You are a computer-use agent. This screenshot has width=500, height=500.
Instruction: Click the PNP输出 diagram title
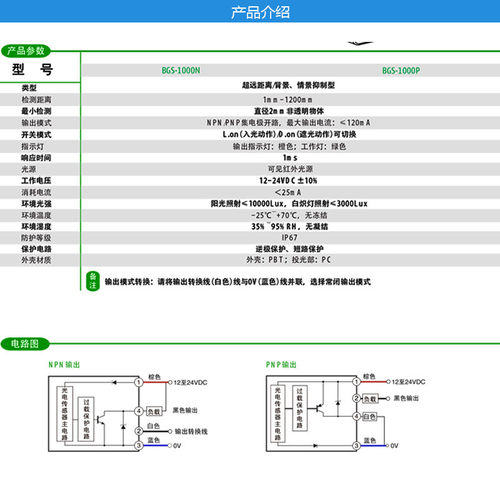click(281, 365)
